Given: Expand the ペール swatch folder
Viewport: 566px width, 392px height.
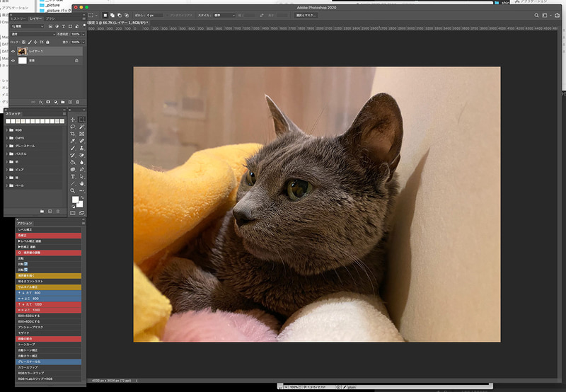Looking at the screenshot, I should click(7, 185).
